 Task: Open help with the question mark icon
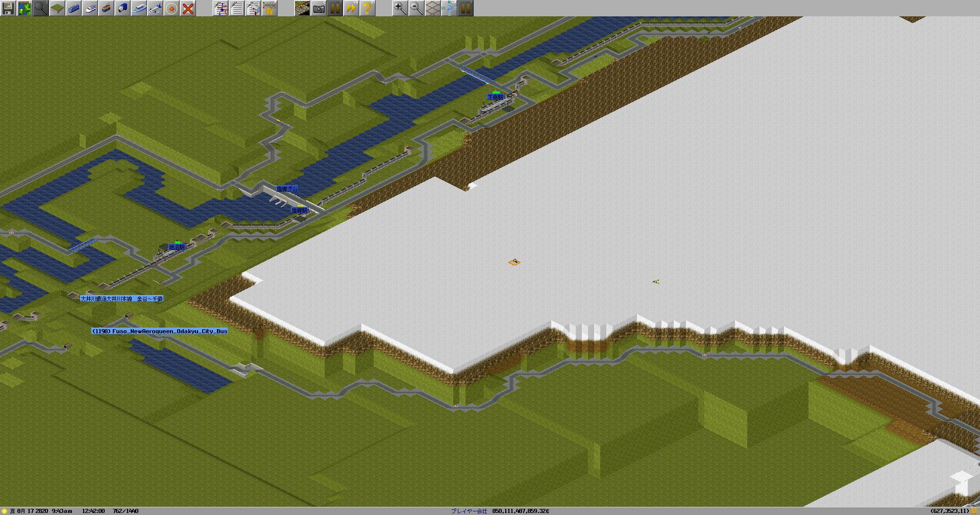click(x=367, y=8)
